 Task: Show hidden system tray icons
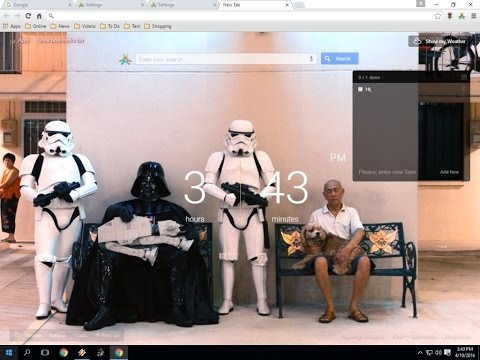pyautogui.click(x=420, y=352)
